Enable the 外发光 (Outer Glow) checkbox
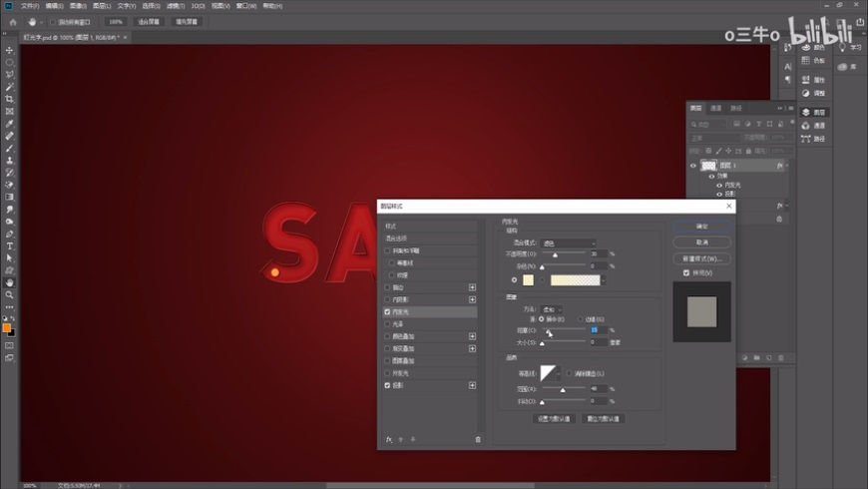The width and height of the screenshot is (868, 489). 388,373
